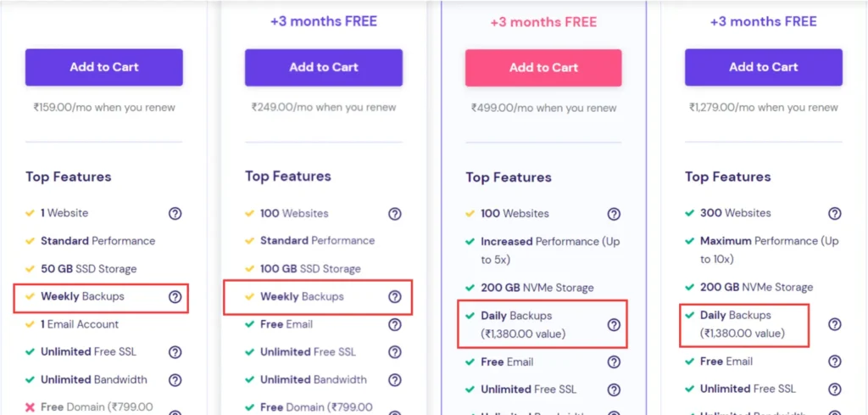Open help icon beside 300 Websites
The width and height of the screenshot is (868, 415).
[835, 213]
